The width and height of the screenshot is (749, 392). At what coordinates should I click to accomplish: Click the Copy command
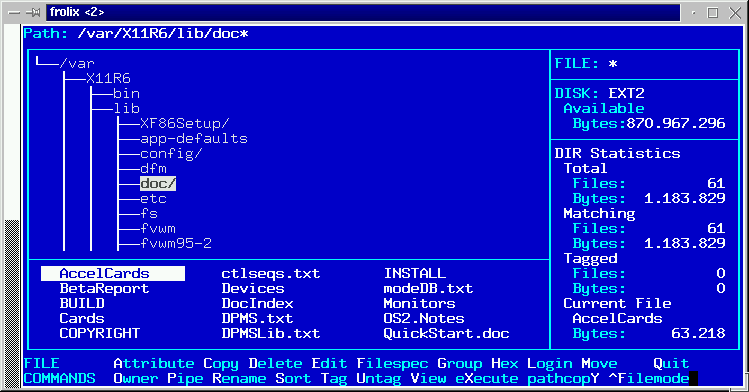(x=221, y=364)
